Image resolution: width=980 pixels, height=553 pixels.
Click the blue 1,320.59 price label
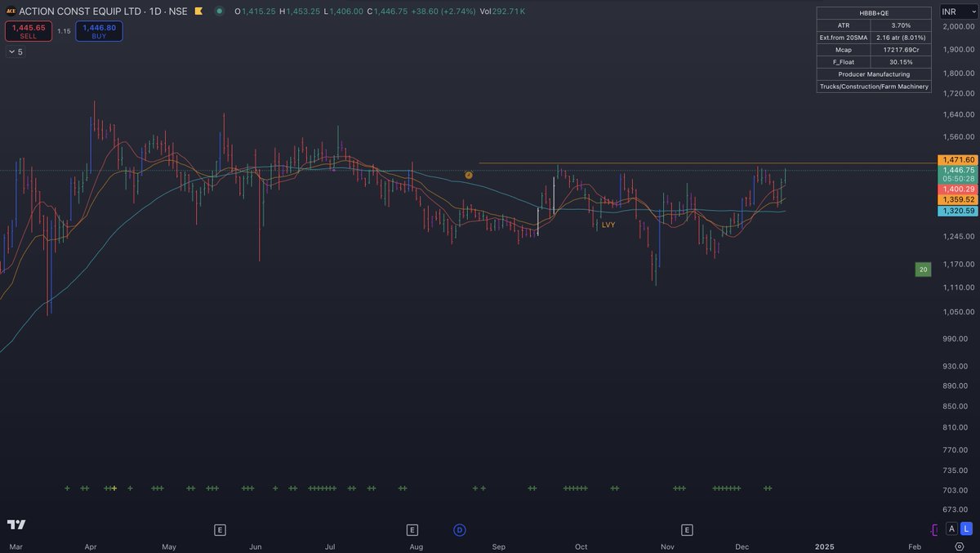click(957, 211)
